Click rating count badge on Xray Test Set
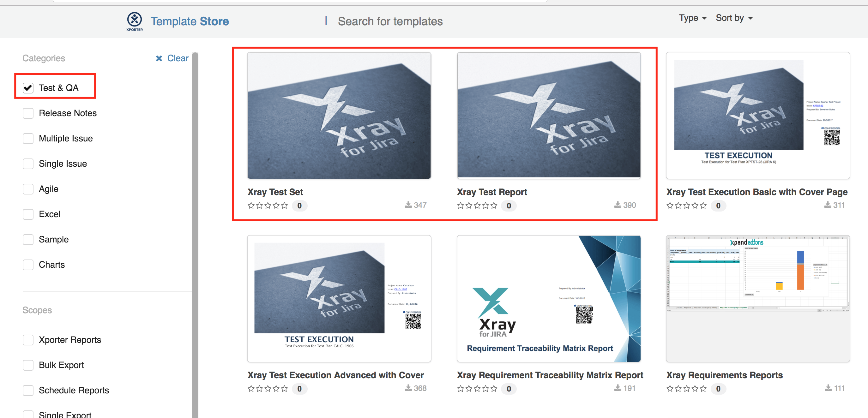 coord(299,206)
